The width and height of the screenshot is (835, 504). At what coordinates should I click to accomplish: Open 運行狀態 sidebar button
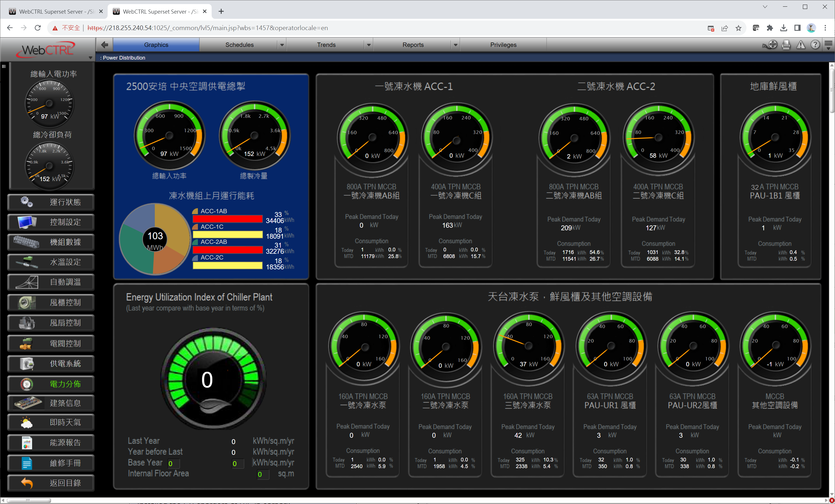[x=51, y=202]
